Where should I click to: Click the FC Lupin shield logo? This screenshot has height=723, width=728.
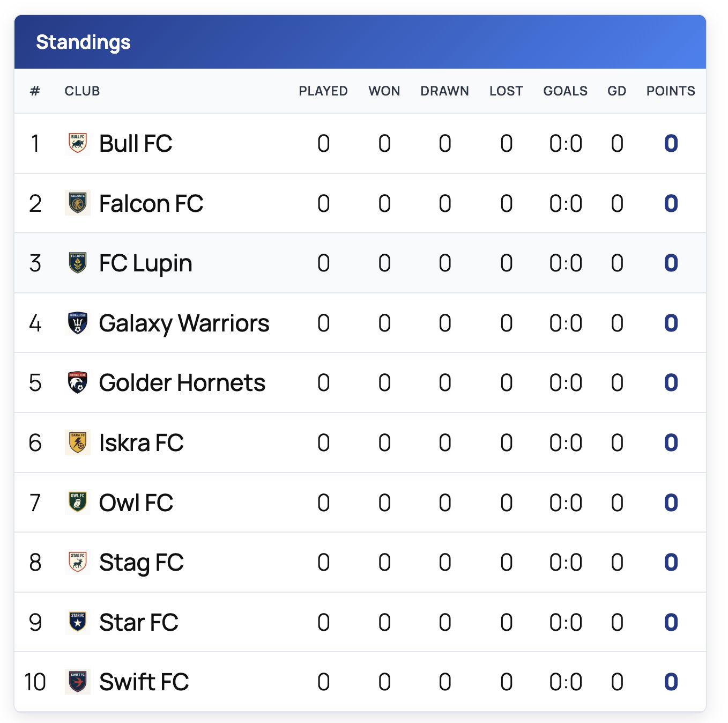(x=78, y=263)
